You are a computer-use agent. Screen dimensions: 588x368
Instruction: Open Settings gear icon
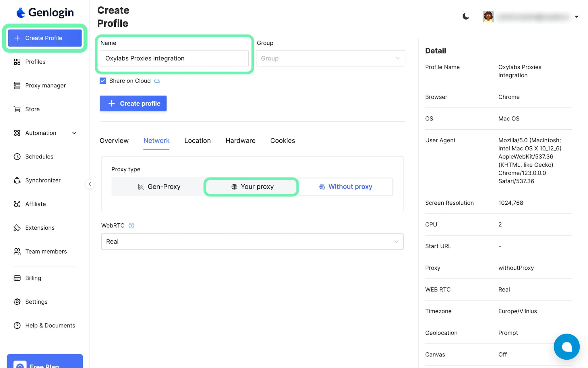point(17,302)
